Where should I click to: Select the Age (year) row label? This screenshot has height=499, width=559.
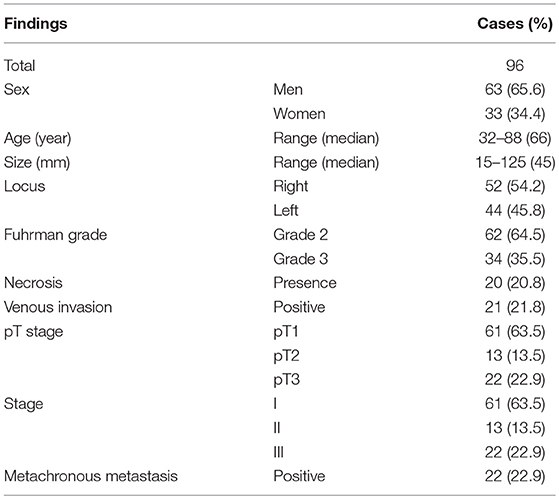[x=37, y=138]
